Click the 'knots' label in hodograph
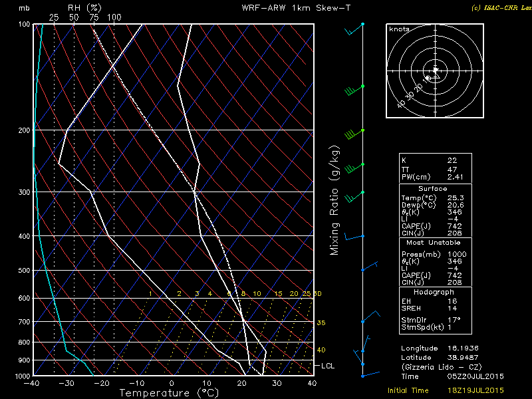 (400, 29)
